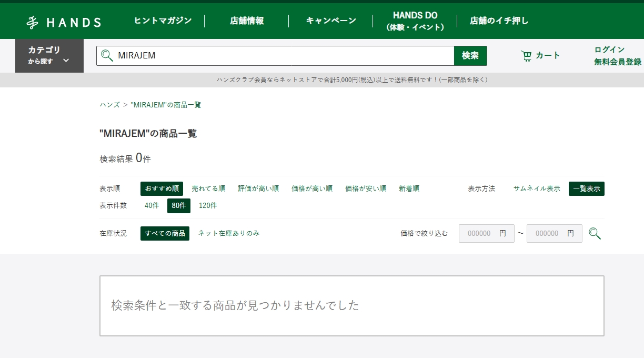Sort results by 売れてる順

click(208, 188)
